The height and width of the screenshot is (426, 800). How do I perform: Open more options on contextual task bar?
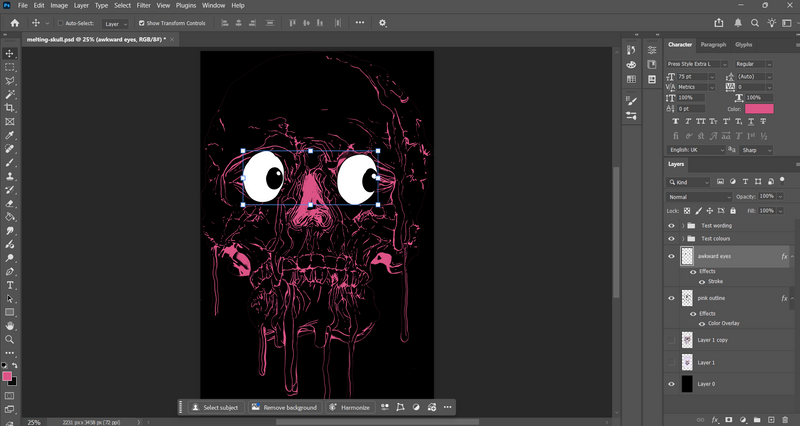coord(447,407)
